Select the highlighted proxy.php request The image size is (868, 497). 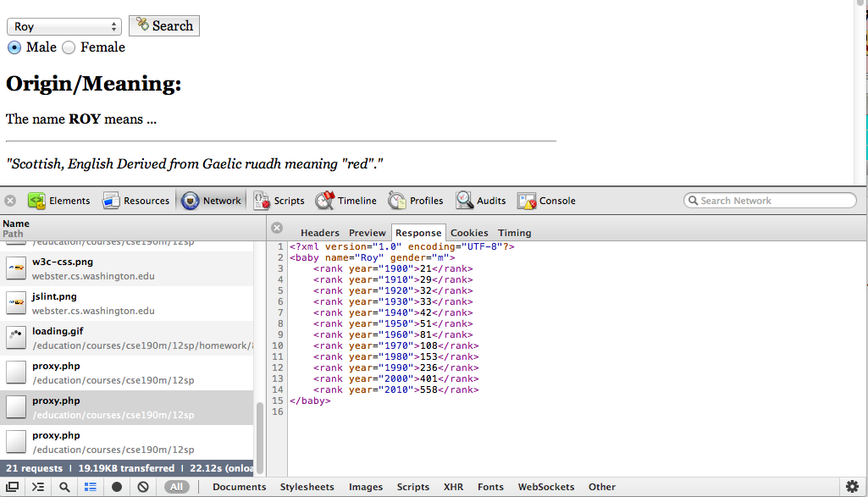tap(127, 408)
